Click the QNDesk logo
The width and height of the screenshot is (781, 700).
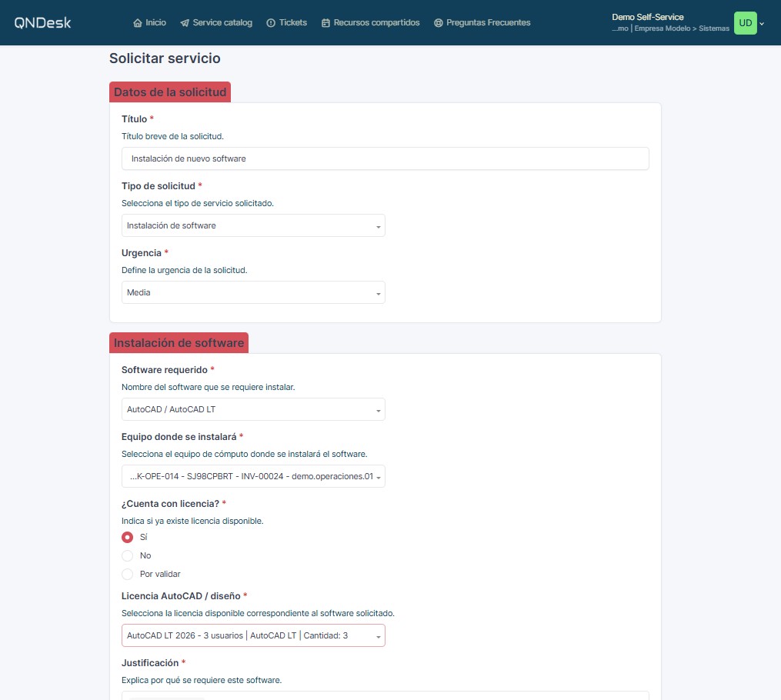(x=42, y=22)
